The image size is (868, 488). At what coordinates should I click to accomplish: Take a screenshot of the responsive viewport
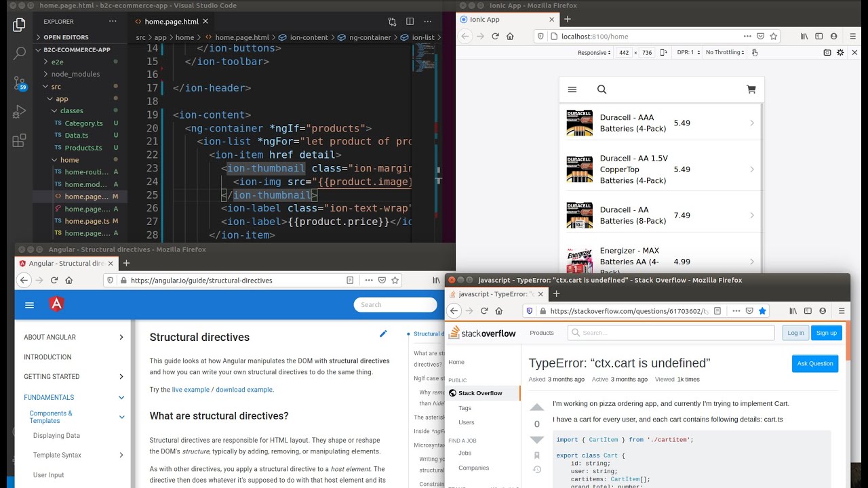pos(827,52)
